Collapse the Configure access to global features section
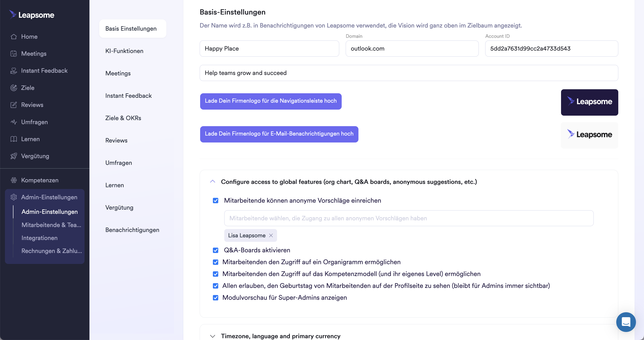This screenshot has height=340, width=644. tap(212, 181)
